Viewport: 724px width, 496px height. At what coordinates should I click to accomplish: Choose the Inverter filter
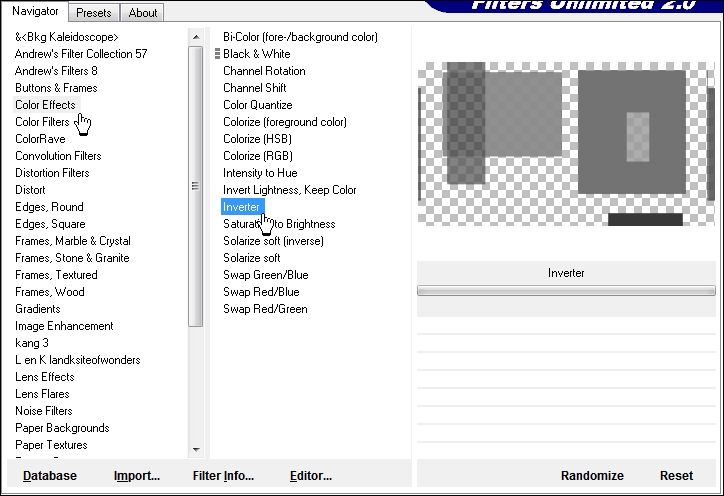pos(242,207)
